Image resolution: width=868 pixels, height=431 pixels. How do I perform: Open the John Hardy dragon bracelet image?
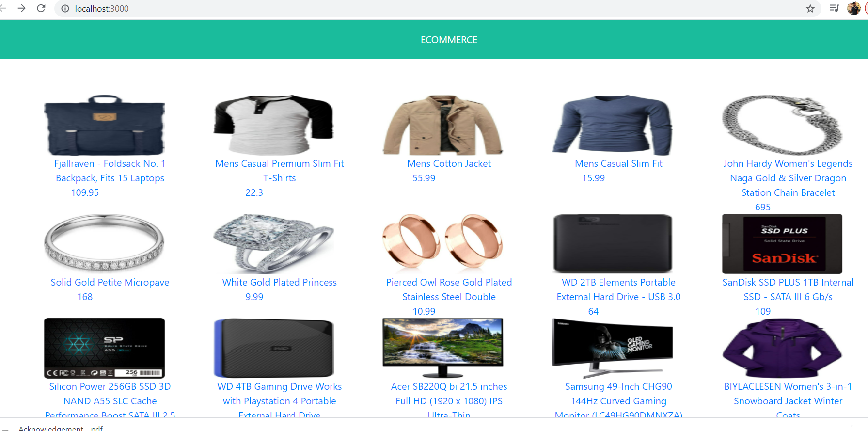tap(782, 125)
